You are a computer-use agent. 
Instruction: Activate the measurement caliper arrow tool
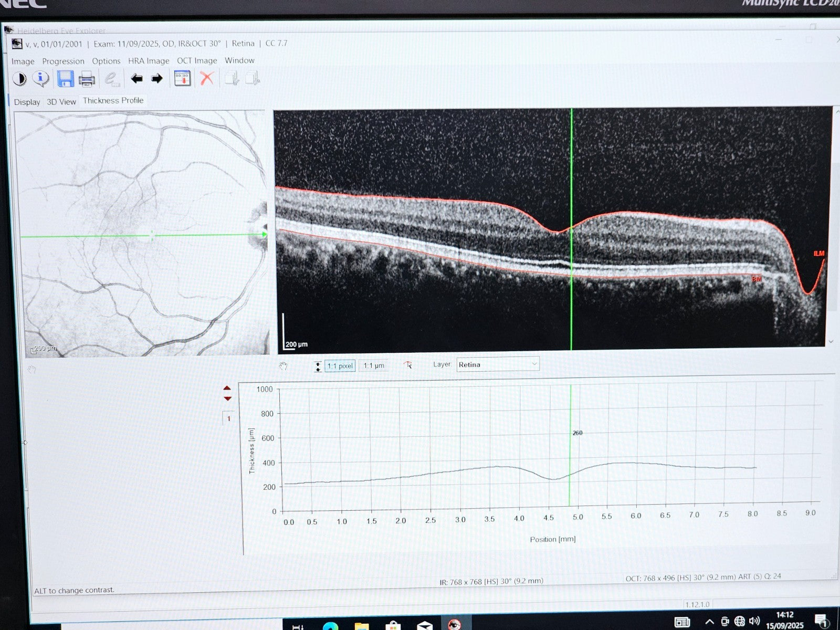point(408,365)
